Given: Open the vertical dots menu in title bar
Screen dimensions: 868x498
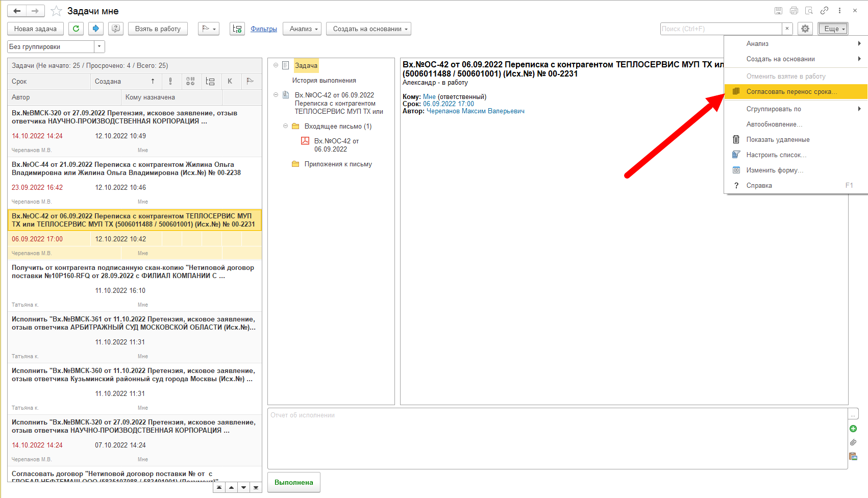Looking at the screenshot, I should 839,11.
